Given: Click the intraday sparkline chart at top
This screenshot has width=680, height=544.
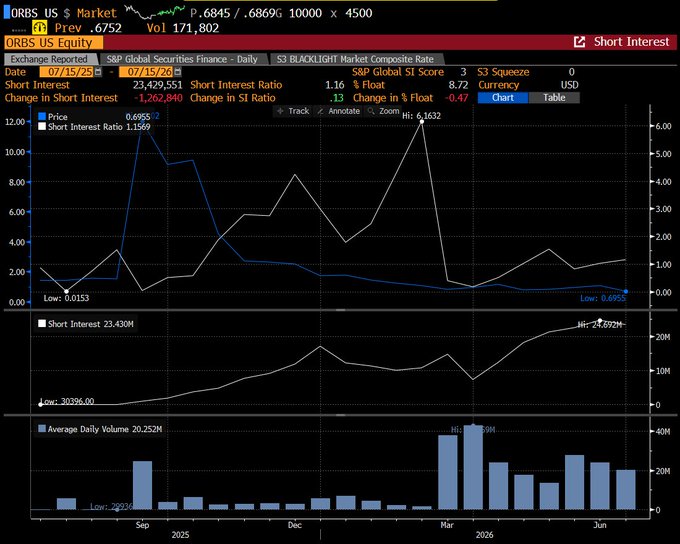Looking at the screenshot, I should point(155,12).
